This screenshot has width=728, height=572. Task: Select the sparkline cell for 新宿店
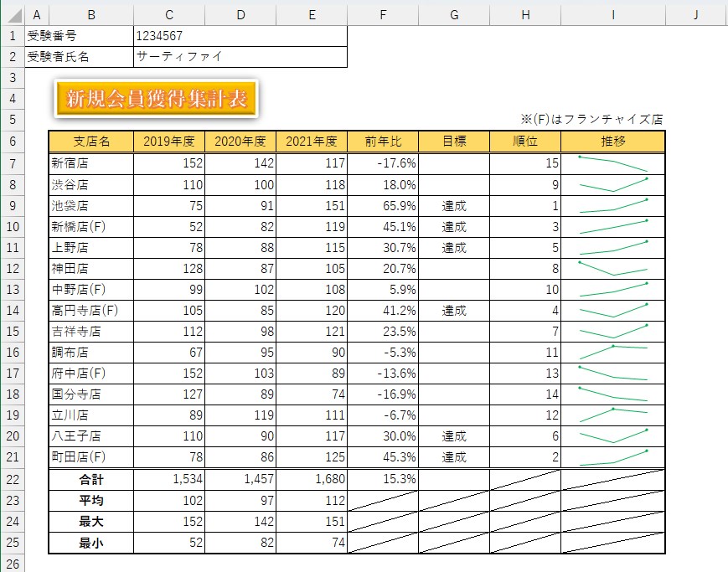pos(612,163)
